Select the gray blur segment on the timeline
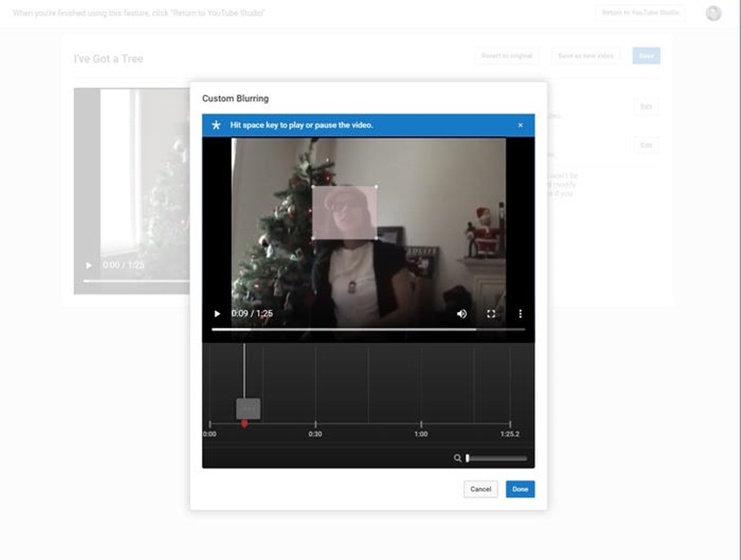Screen dimensions: 741x560 click(248, 408)
